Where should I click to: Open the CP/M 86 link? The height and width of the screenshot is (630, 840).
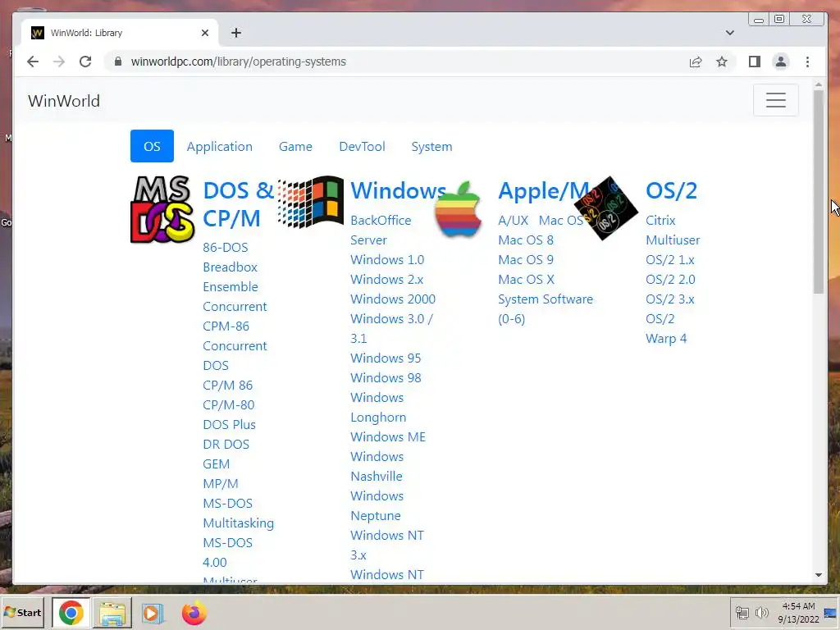[228, 386]
